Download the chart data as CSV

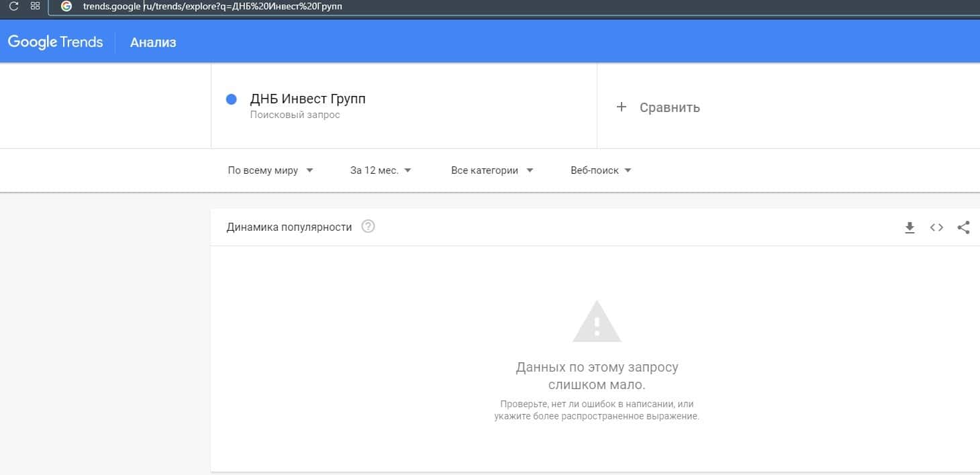coord(910,227)
